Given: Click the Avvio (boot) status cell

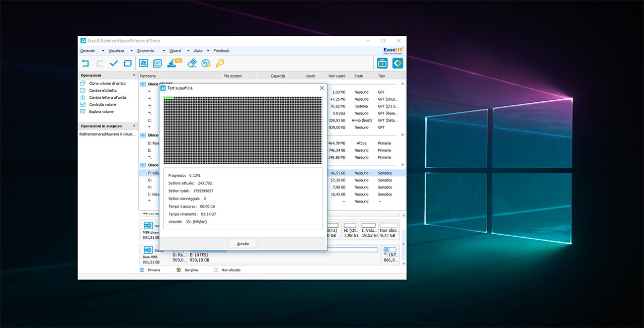Looking at the screenshot, I should point(361,120).
